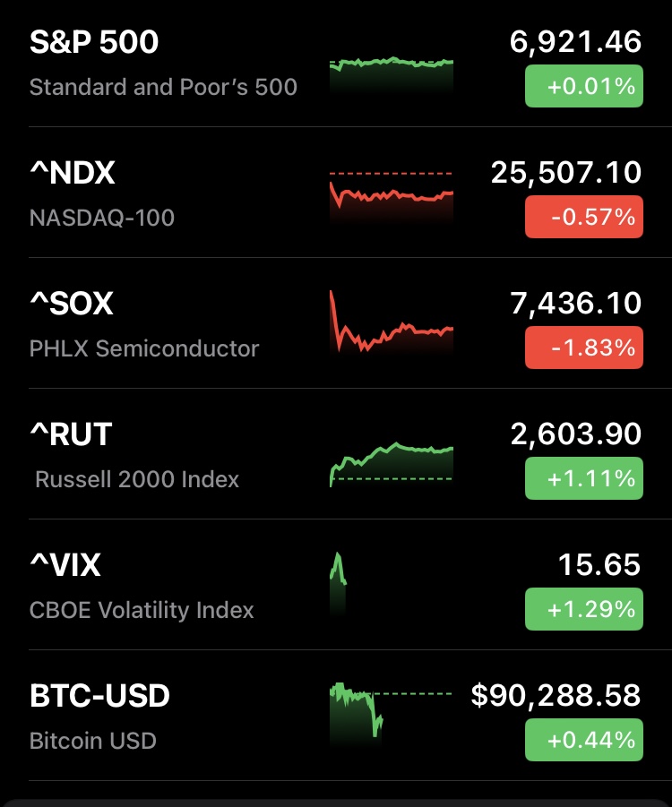672x807 pixels.
Task: View the ^SOX semiconductor sparkline chart
Action: point(392,328)
